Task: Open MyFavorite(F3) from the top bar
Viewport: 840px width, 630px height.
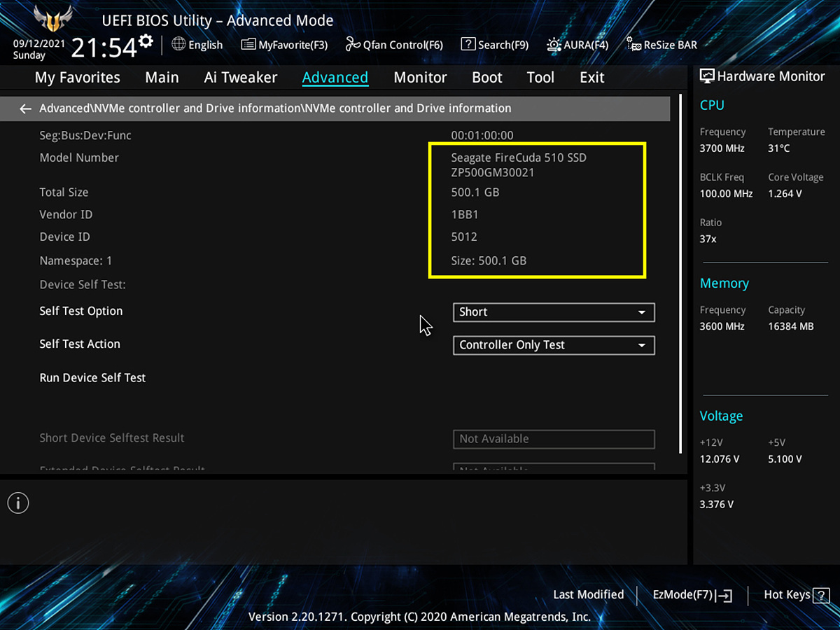Action: pyautogui.click(x=284, y=45)
